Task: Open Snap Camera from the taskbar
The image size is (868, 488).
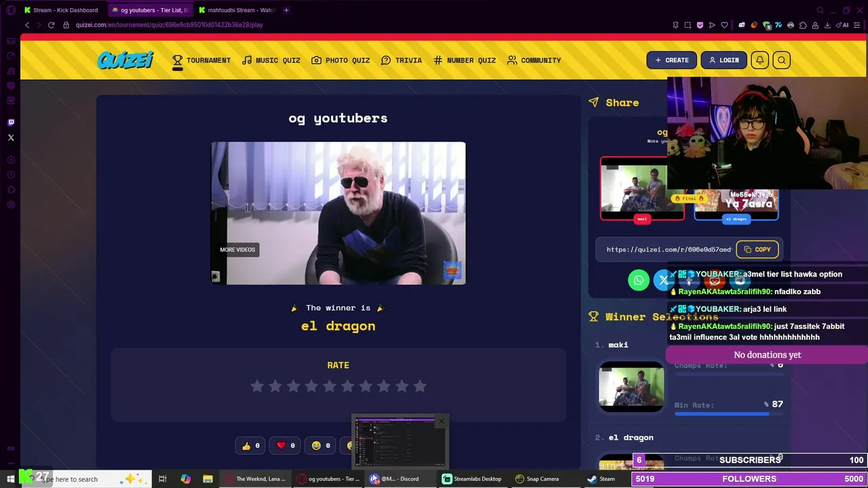Action: [538, 479]
